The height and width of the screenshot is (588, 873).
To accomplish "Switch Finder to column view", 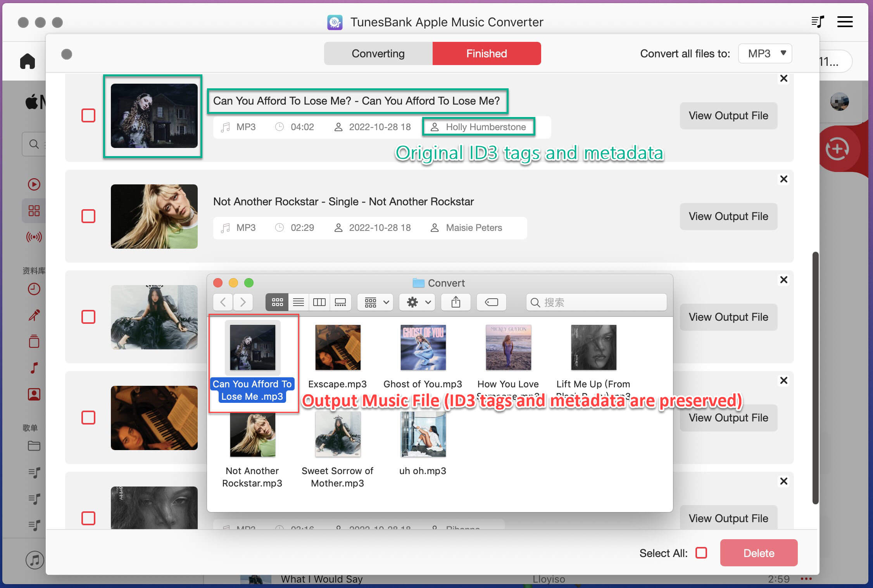I will [319, 302].
